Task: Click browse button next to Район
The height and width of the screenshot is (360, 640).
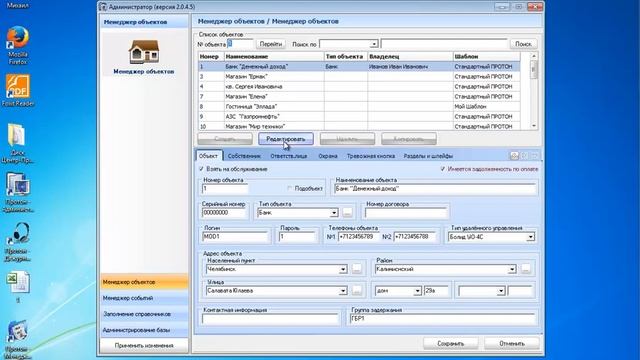Action: 526,269
